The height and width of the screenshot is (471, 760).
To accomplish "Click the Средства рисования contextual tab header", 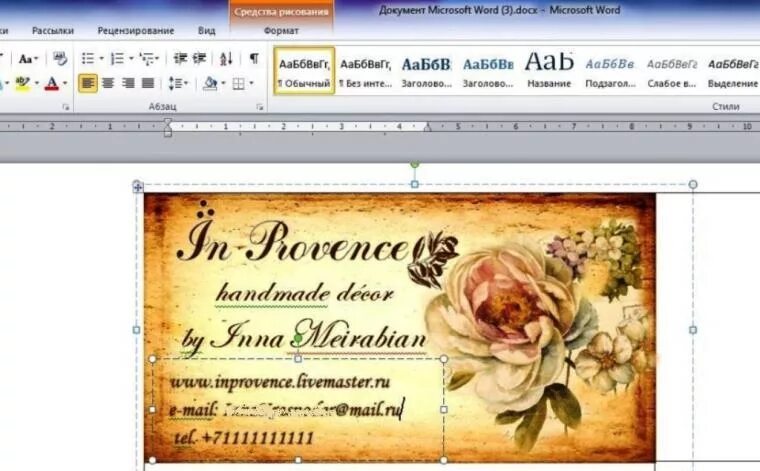I will coord(281,12).
